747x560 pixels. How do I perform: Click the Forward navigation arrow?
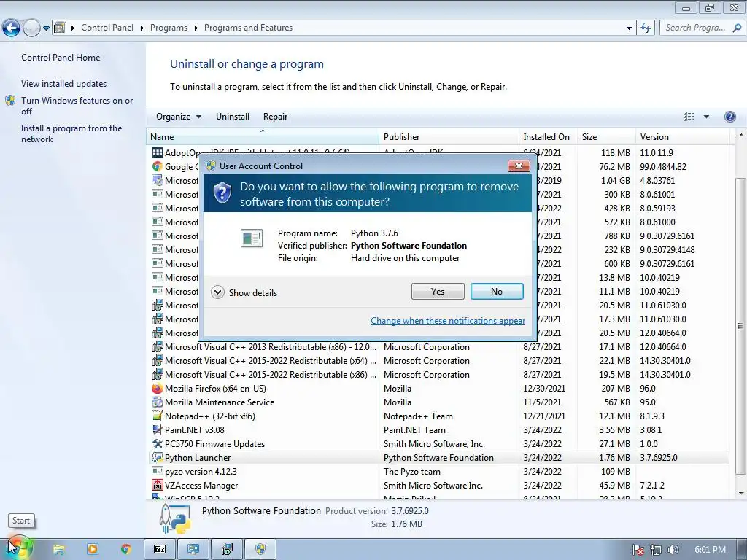(x=31, y=28)
